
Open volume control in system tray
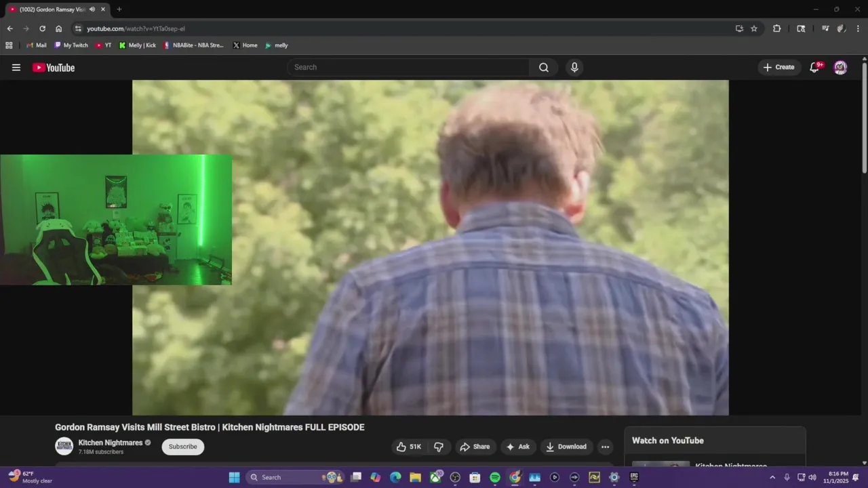812,477
